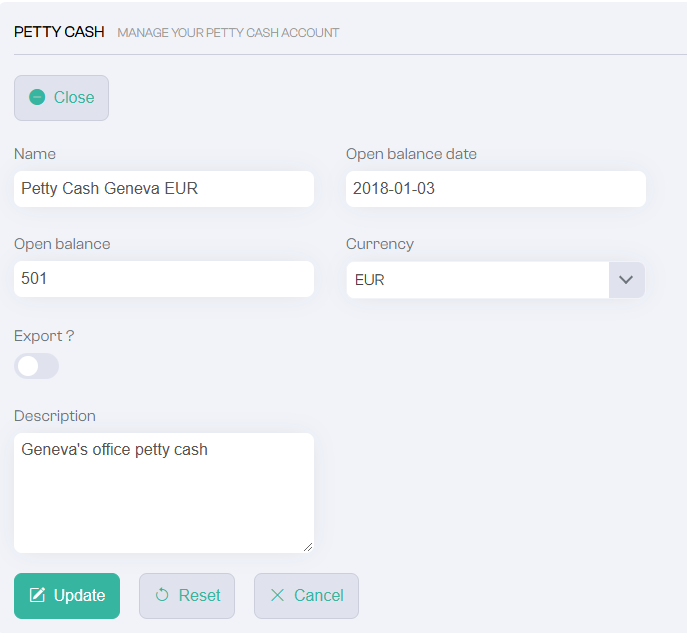Image resolution: width=687 pixels, height=633 pixels.
Task: Click the green minus circle icon beside Close
Action: coord(37,97)
